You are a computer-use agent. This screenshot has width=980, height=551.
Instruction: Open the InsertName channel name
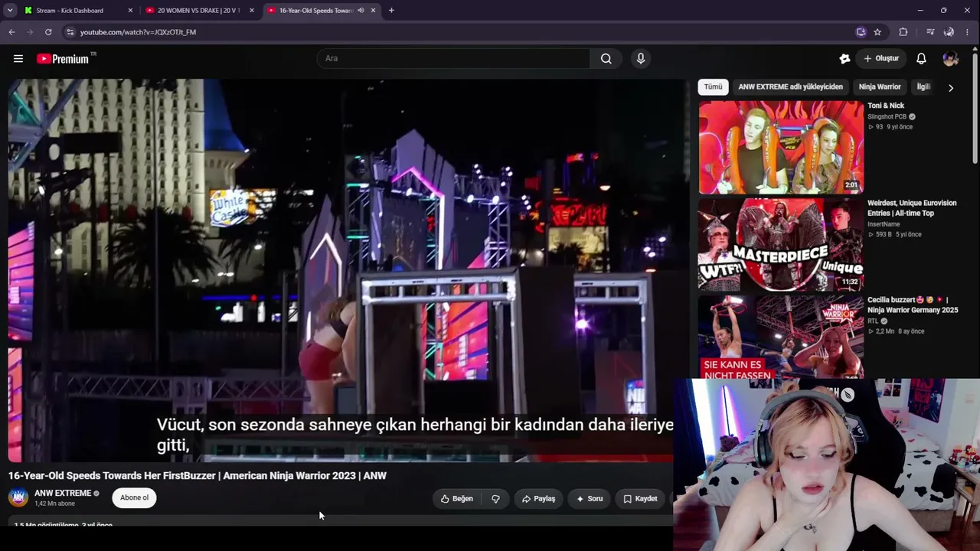(x=884, y=224)
